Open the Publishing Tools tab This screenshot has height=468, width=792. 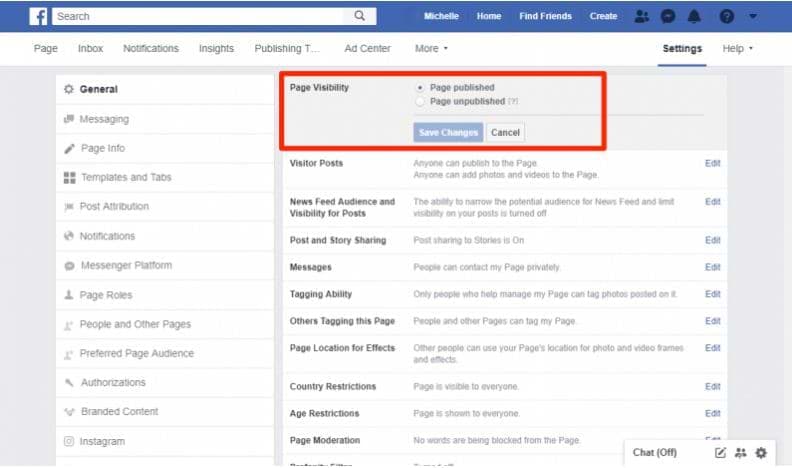click(x=286, y=48)
